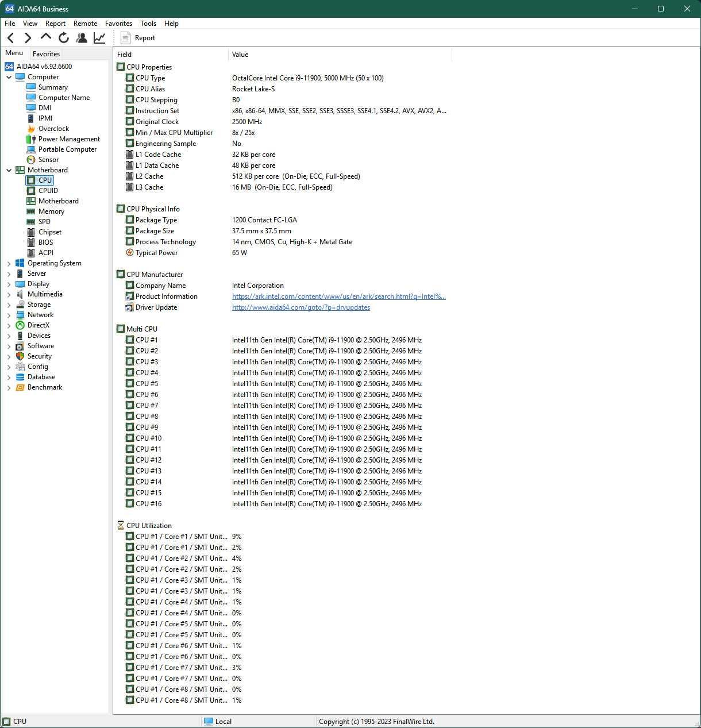Open the graph chart toolbar icon
The height and width of the screenshot is (728, 701).
99,38
